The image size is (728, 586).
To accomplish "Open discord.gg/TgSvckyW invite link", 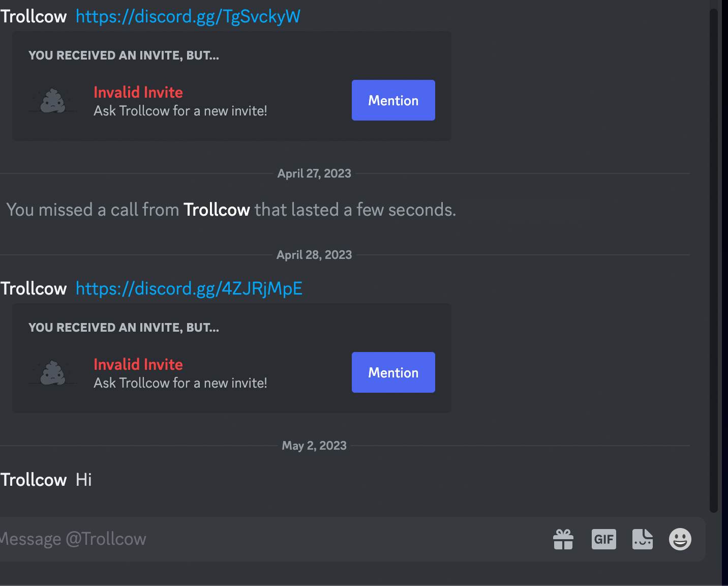I will (x=188, y=17).
